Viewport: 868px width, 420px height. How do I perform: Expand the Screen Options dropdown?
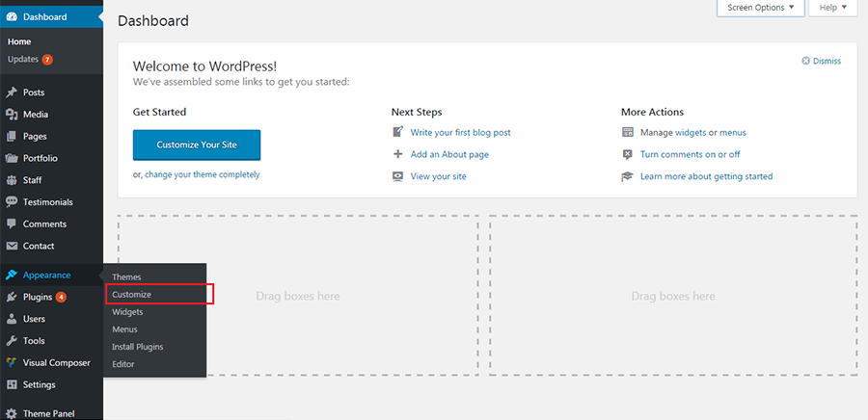(761, 8)
